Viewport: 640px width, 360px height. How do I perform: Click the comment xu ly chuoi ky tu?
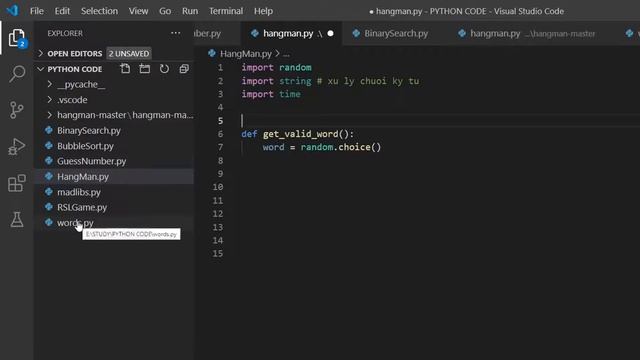pos(368,81)
